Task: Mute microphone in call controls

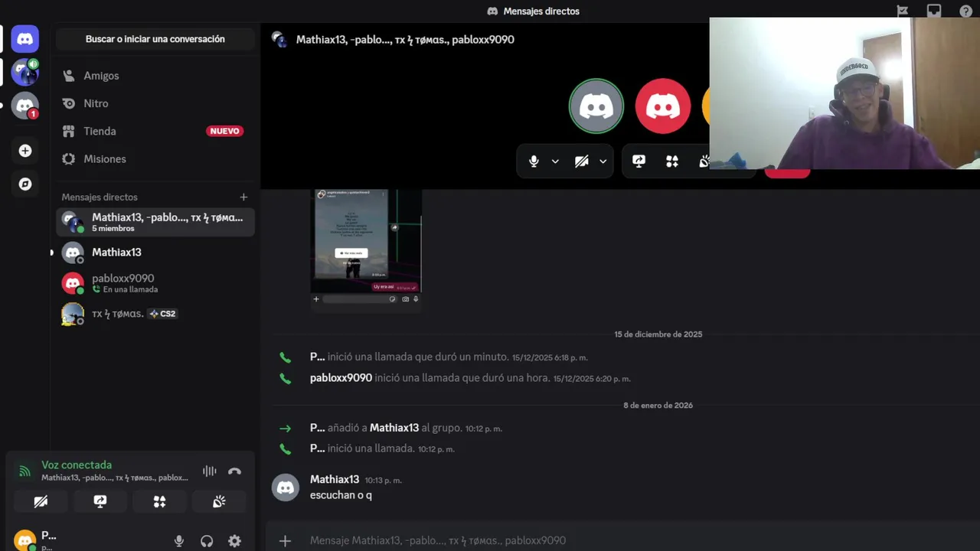Action: [x=534, y=161]
